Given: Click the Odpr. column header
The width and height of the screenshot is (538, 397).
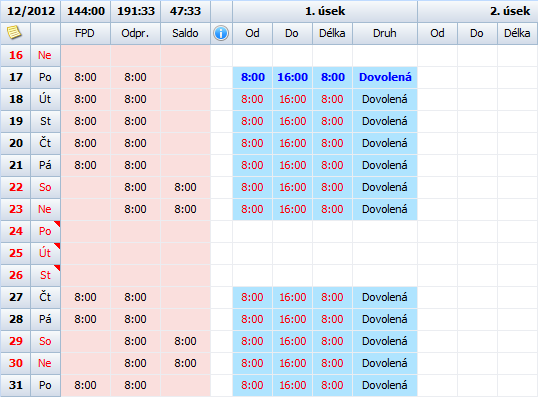Looking at the screenshot, I should click(135, 33).
